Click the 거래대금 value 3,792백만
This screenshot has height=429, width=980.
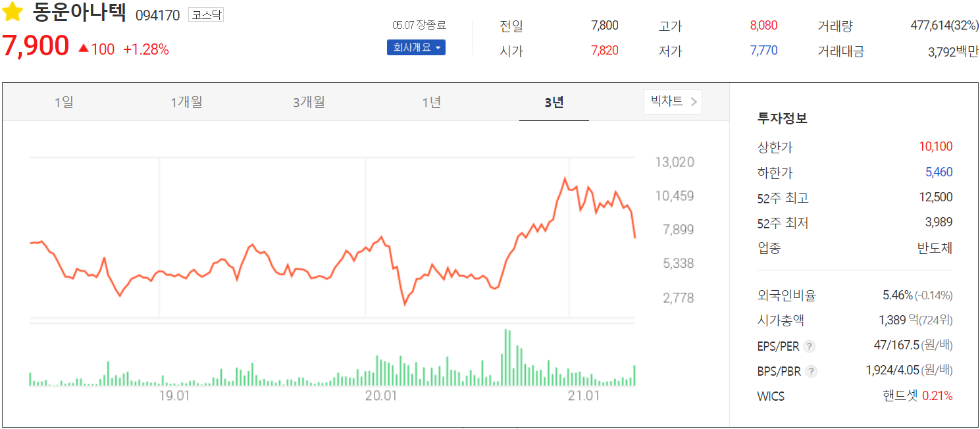click(953, 51)
